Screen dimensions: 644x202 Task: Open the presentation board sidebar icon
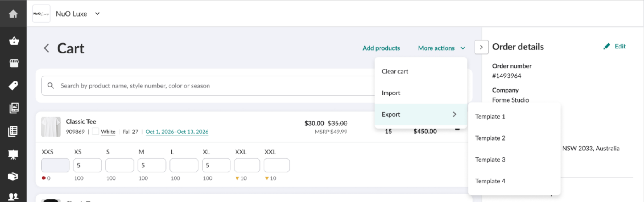tap(13, 154)
